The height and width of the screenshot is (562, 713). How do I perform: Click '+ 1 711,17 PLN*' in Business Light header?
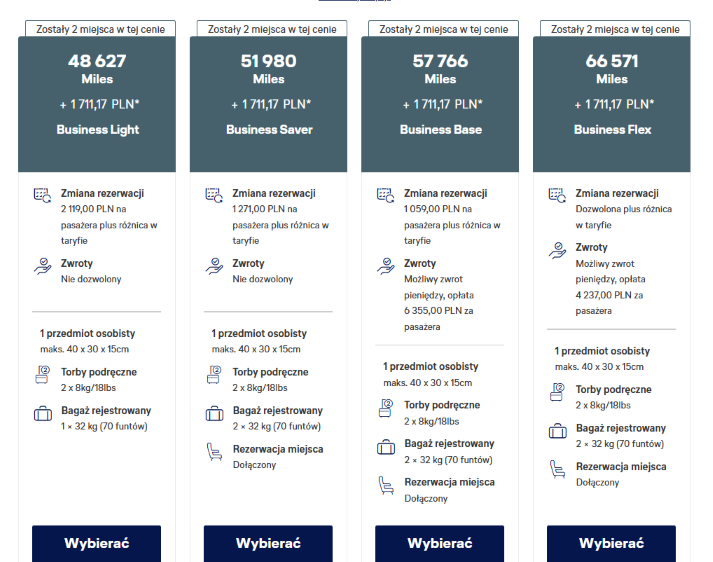100,105
